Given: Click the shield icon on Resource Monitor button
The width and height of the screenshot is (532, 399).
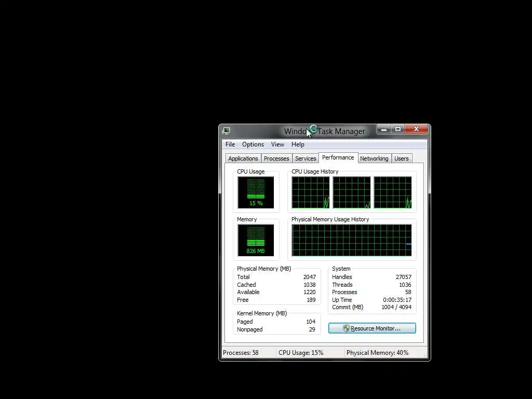Looking at the screenshot, I should 346,328.
